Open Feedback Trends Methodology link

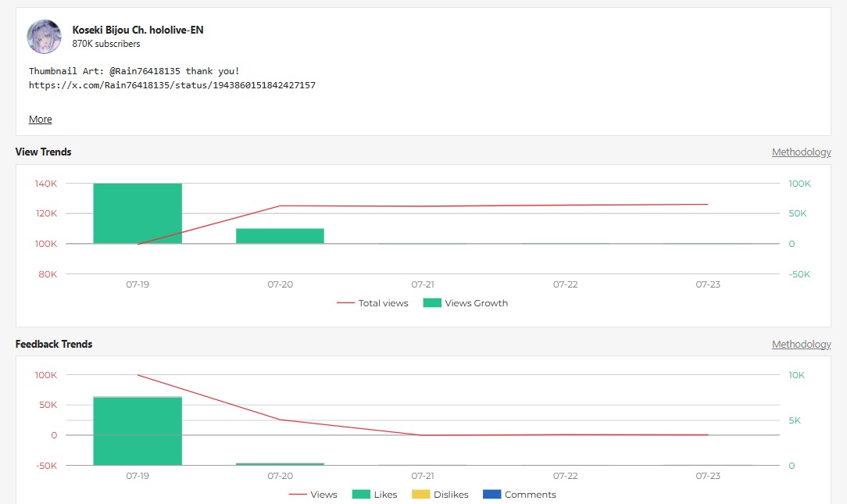(x=801, y=344)
